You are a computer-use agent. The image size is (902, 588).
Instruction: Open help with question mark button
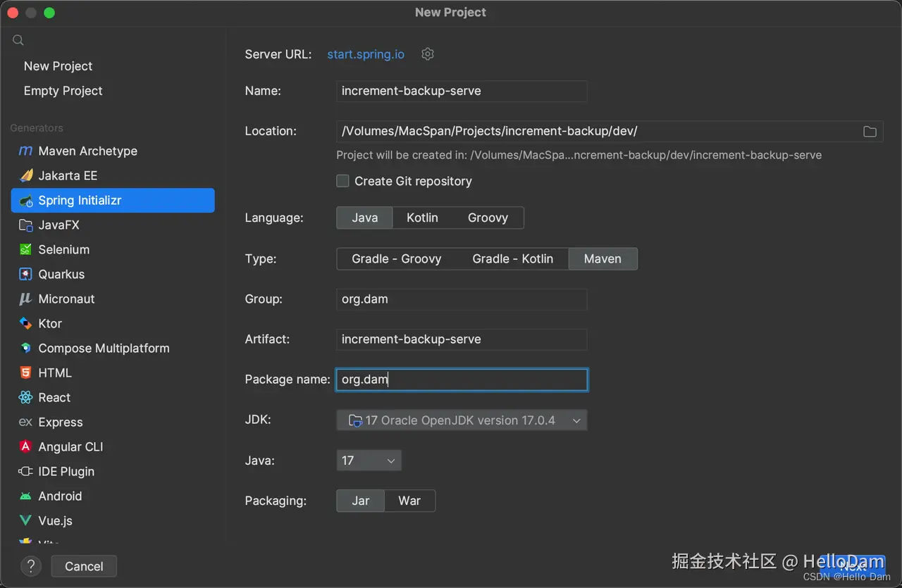point(31,565)
